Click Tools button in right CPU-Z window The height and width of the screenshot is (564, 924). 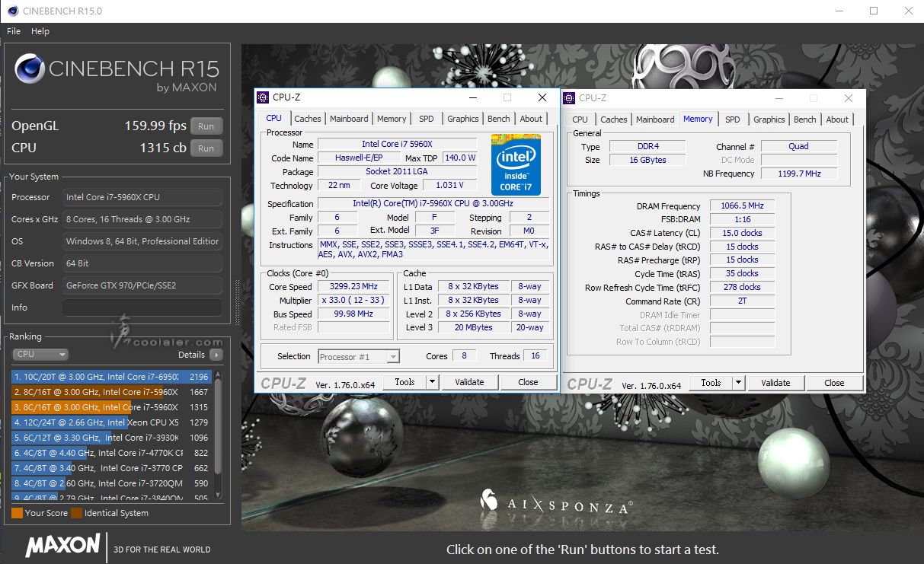(711, 383)
